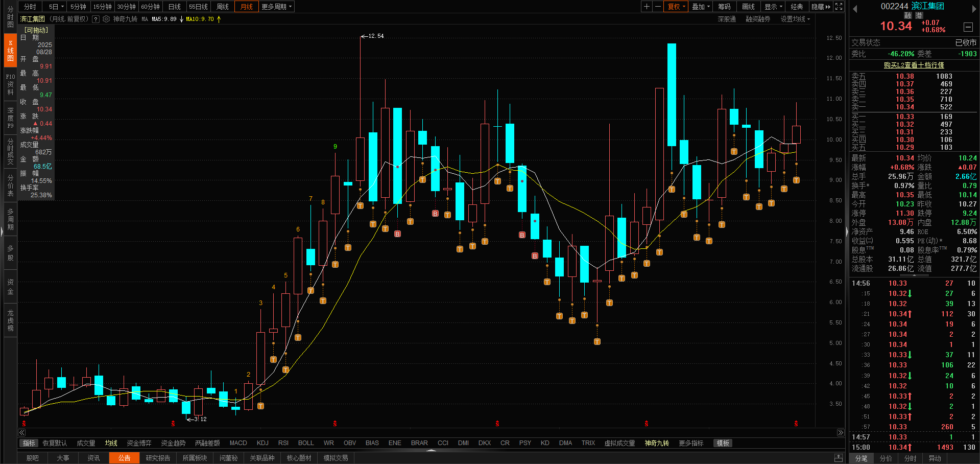The height and width of the screenshot is (464, 980).
Task: Click the 模板 template button
Action: 723,443
